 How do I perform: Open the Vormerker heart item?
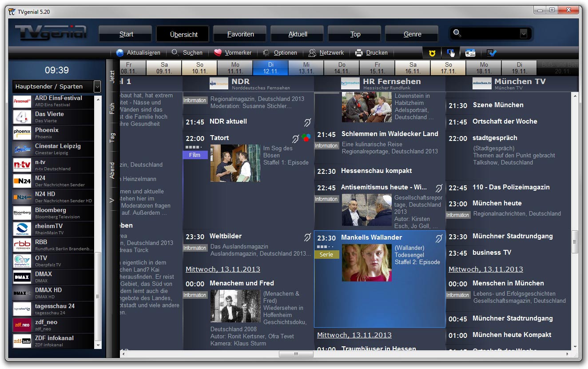point(232,52)
